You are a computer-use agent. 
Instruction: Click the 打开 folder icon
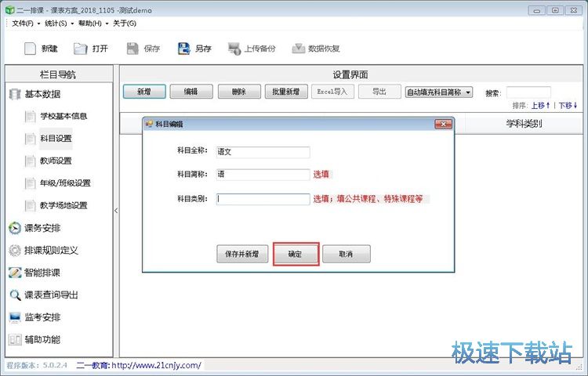(80, 49)
